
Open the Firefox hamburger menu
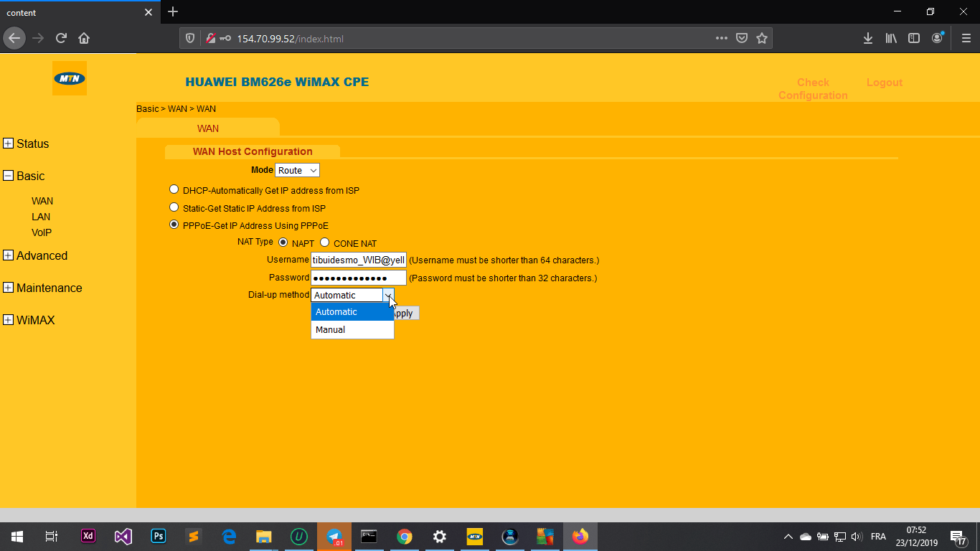966,38
